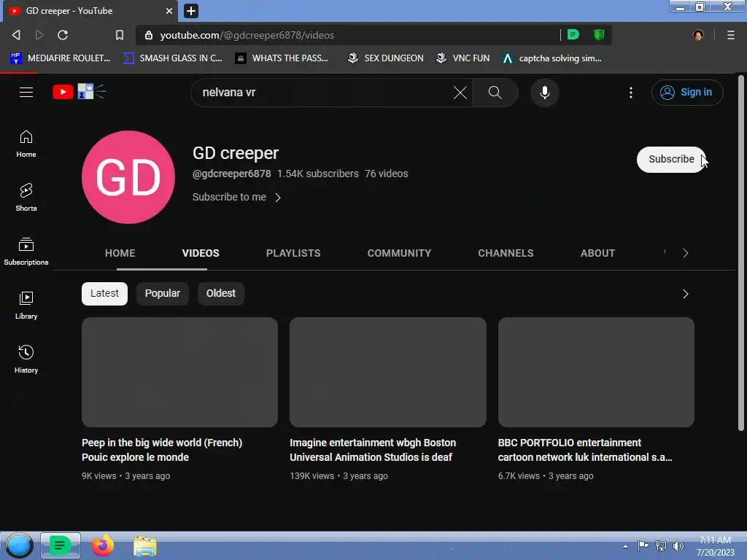Image resolution: width=747 pixels, height=560 pixels.
Task: Open the ABOUT tab
Action: 597,253
